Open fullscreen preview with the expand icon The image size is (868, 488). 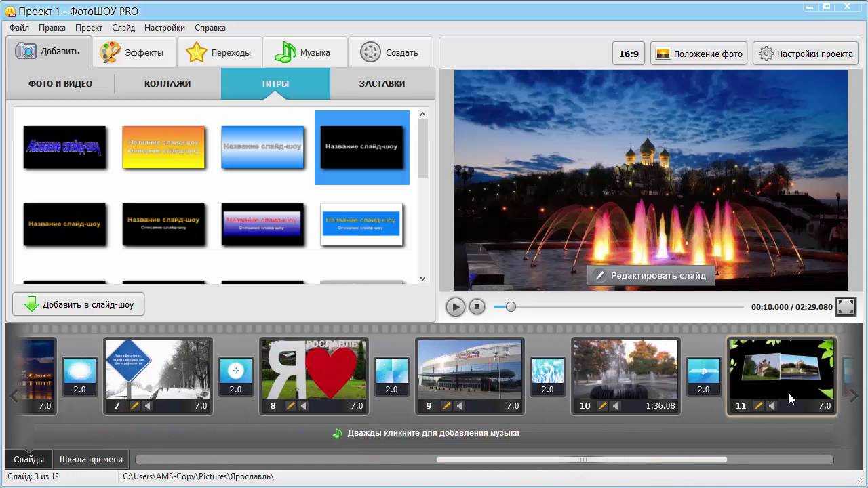[x=846, y=307]
